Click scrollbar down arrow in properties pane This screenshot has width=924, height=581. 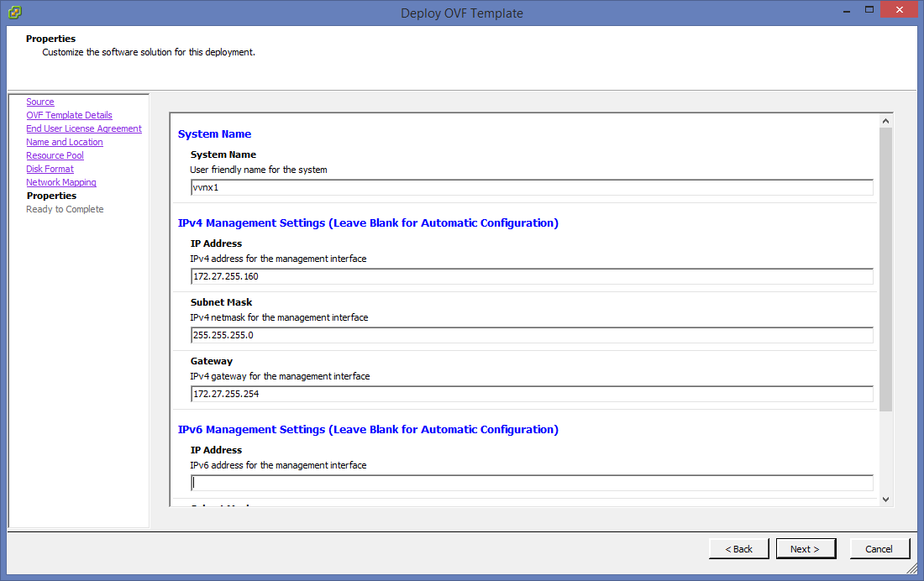point(885,500)
